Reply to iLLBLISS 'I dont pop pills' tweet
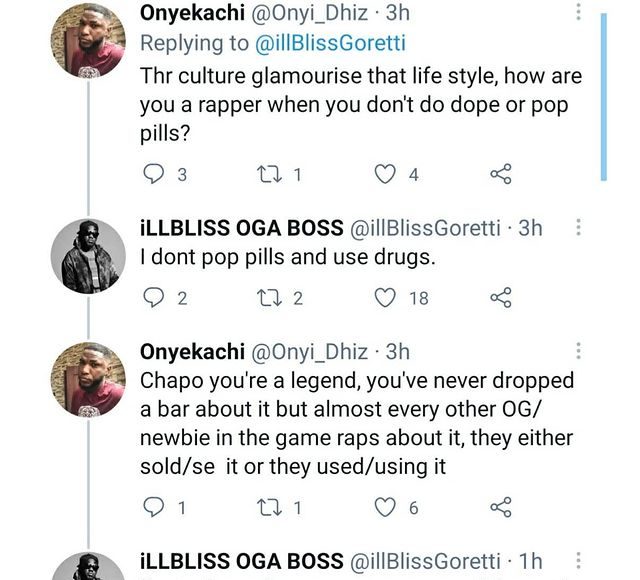The height and width of the screenshot is (580, 640). [x=155, y=297]
